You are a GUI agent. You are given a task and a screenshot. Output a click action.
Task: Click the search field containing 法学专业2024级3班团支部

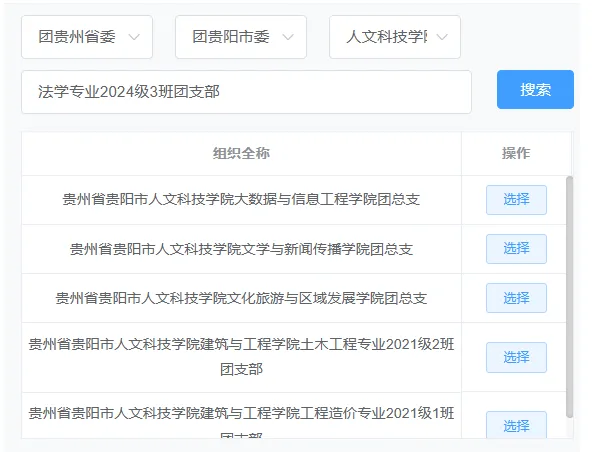click(x=246, y=92)
